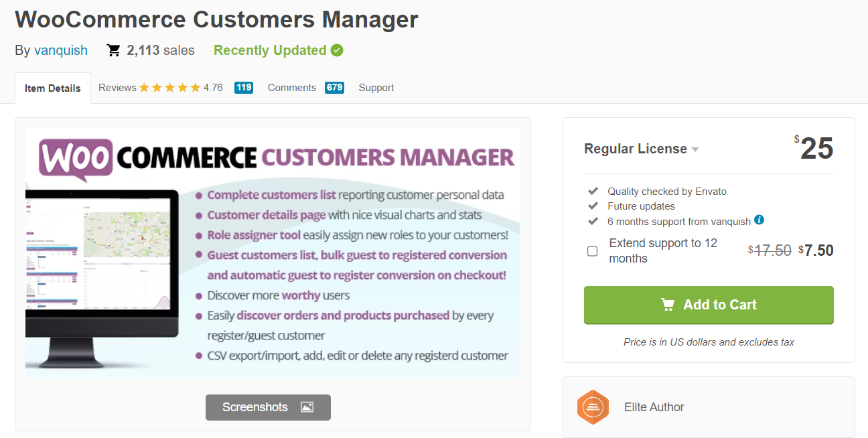
Task: Click the 119 reviews count badge
Action: [244, 88]
